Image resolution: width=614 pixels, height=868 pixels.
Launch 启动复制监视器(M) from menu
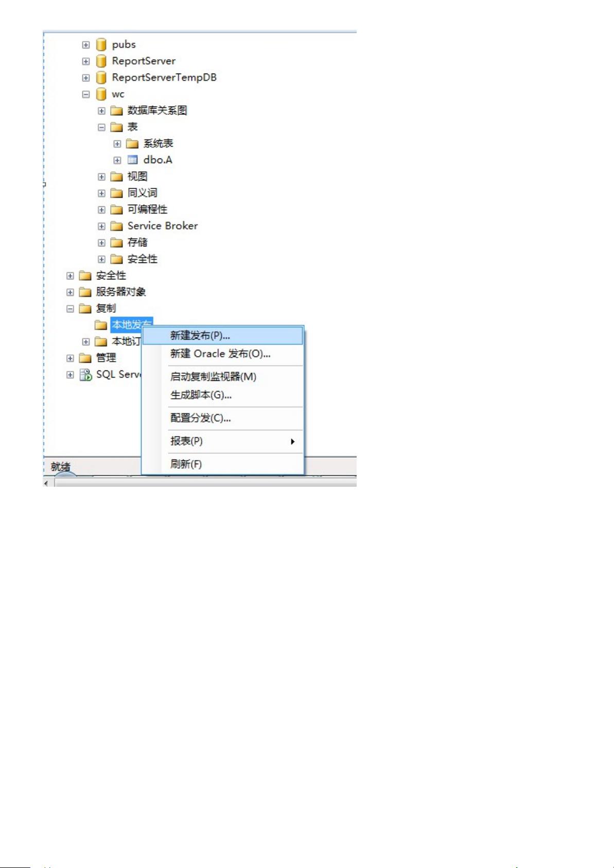coord(213,377)
